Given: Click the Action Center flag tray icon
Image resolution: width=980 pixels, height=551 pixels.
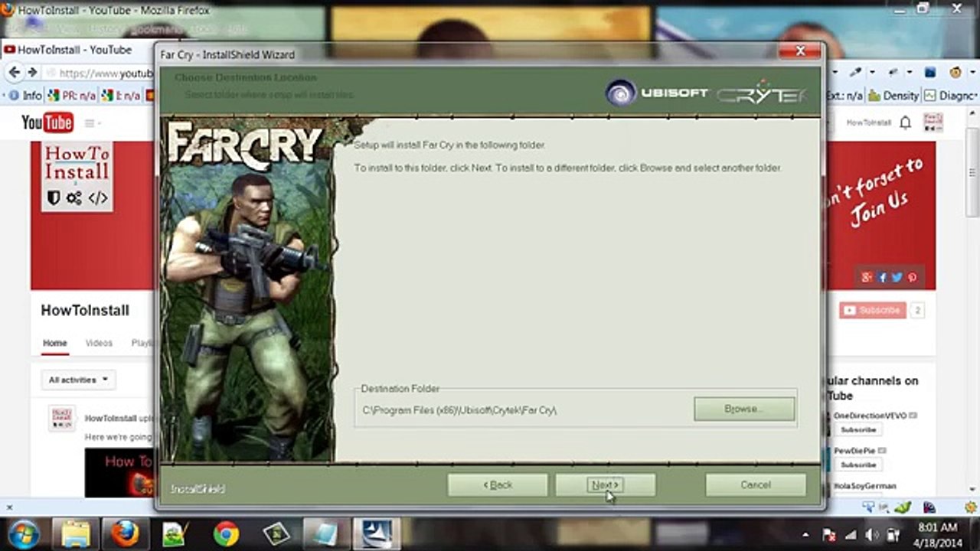Looking at the screenshot, I should tap(829, 534).
